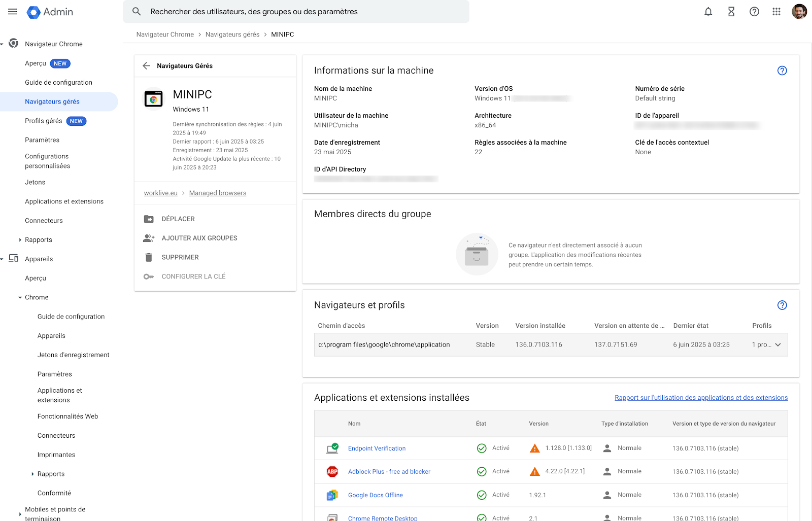Open the account profile avatar
This screenshot has width=812, height=521.
click(799, 12)
